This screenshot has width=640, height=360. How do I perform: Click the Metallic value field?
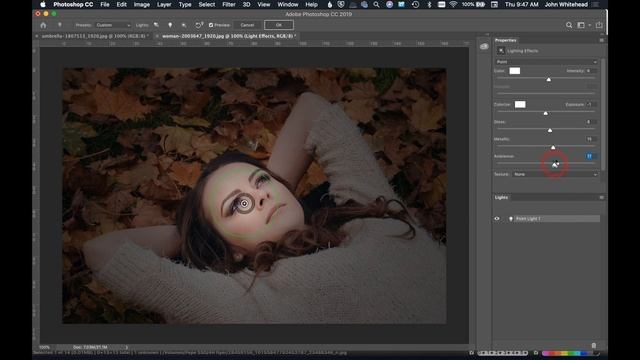[x=590, y=139]
